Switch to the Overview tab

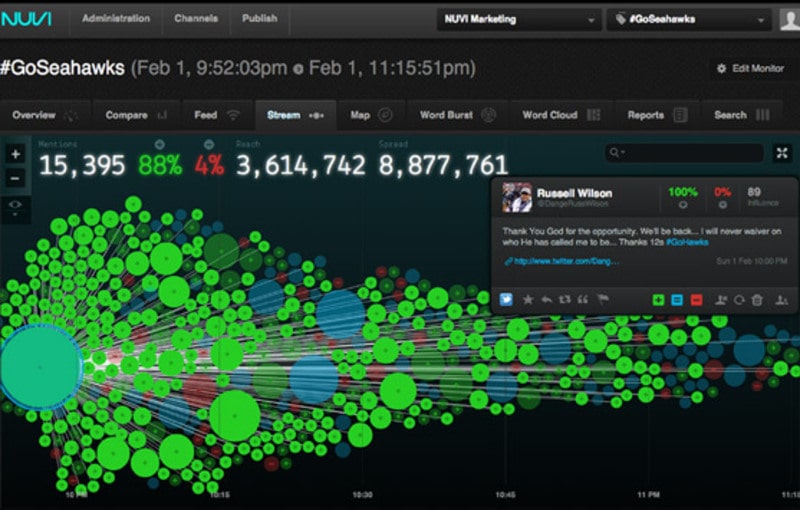(x=45, y=115)
